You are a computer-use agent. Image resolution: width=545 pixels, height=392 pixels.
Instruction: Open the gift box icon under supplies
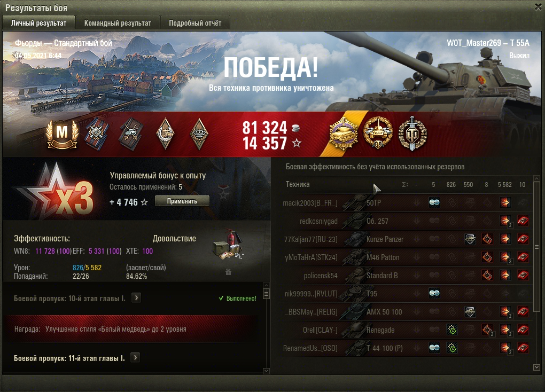click(x=228, y=272)
